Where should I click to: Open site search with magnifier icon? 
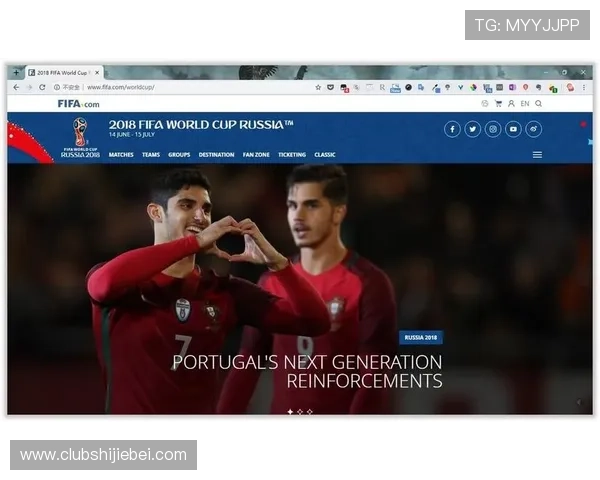539,103
